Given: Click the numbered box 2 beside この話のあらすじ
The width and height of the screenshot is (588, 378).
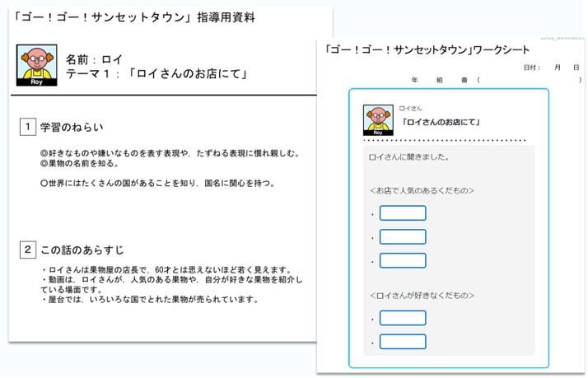Looking at the screenshot, I should coord(27,249).
